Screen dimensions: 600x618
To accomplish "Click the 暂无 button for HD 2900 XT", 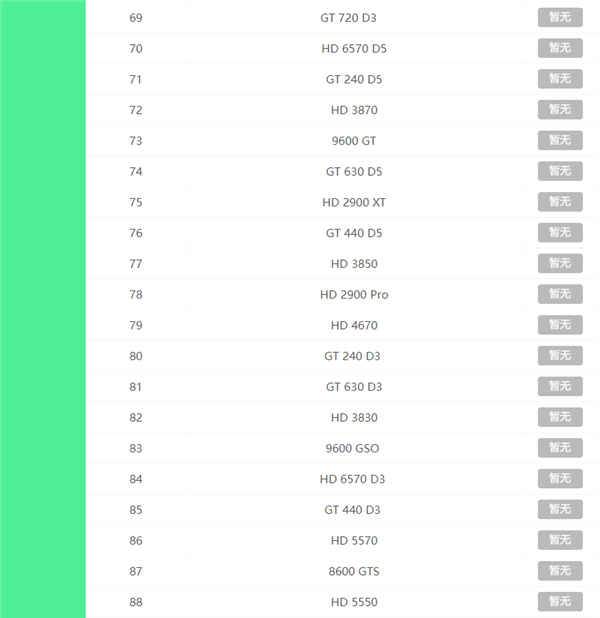I will point(560,202).
